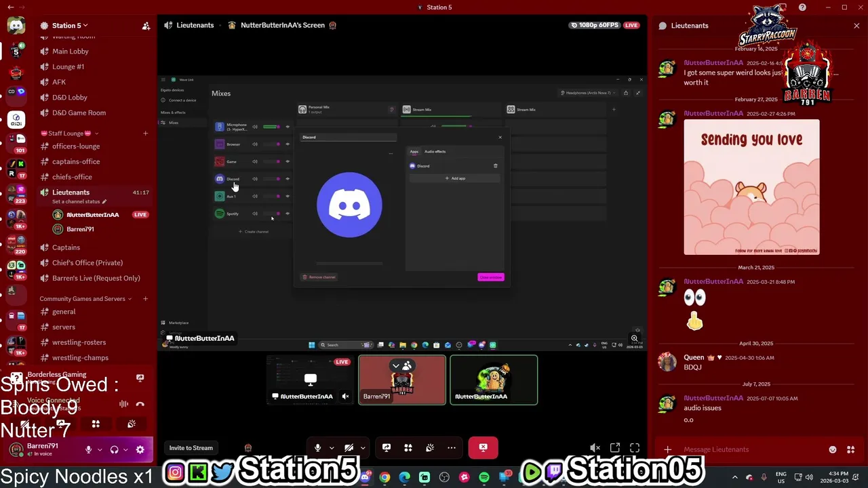
Task: Click the back navigation arrow in title bar
Action: click(10, 7)
